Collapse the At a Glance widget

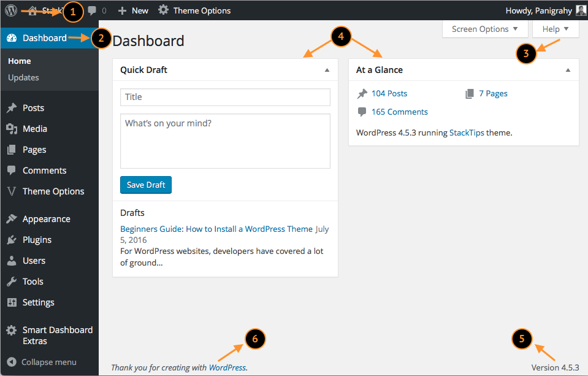coord(568,70)
